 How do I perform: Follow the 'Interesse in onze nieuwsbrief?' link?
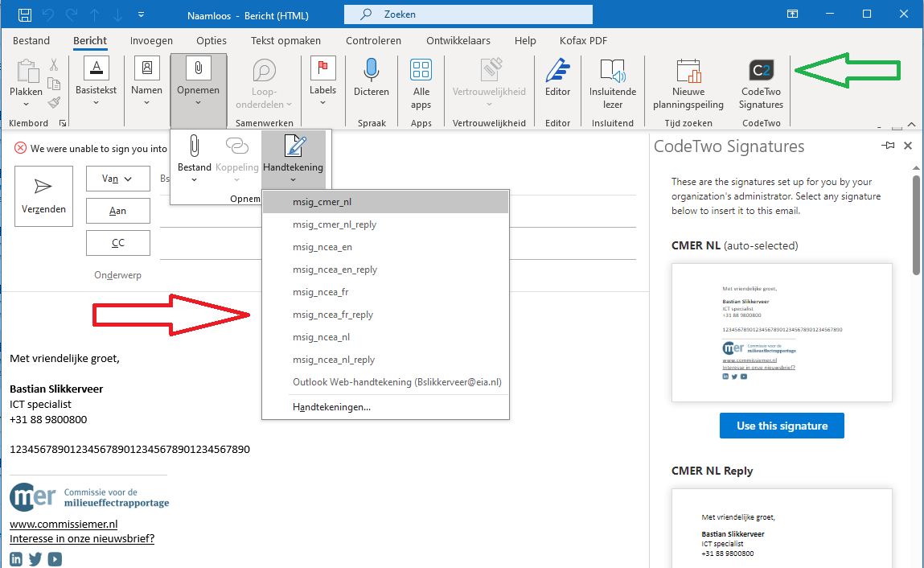[x=82, y=538]
